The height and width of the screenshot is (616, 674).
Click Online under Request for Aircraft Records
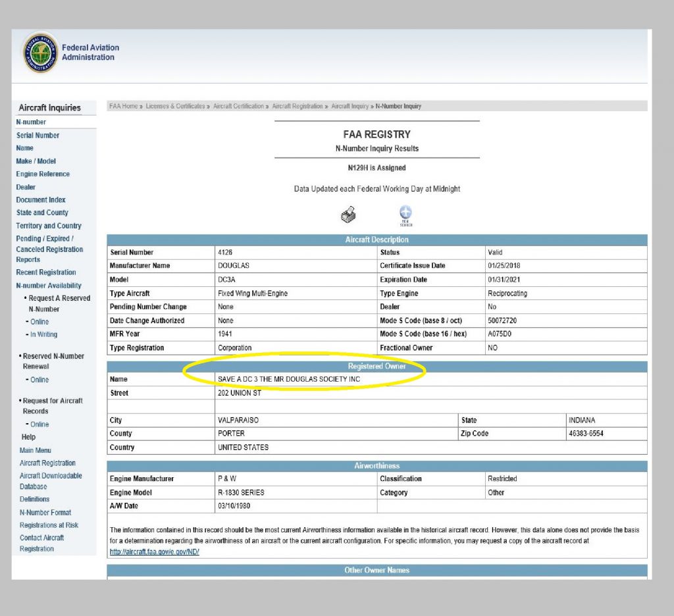pyautogui.click(x=39, y=424)
